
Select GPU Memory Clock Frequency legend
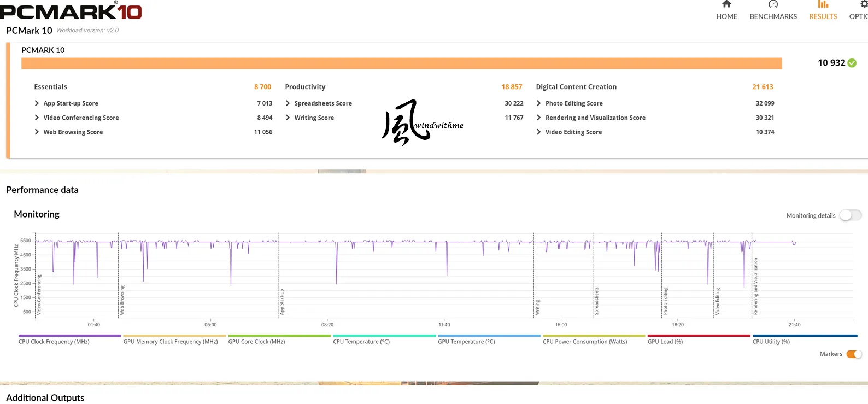171,342
